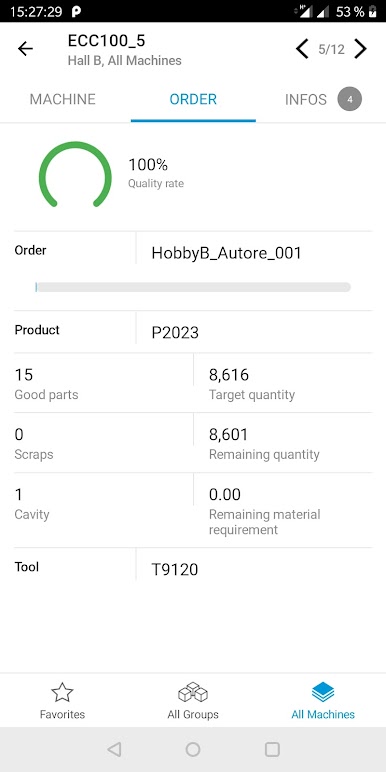Screen dimensions: 386x772
Task: Tap the green quality rate gauge
Action: 75,174
